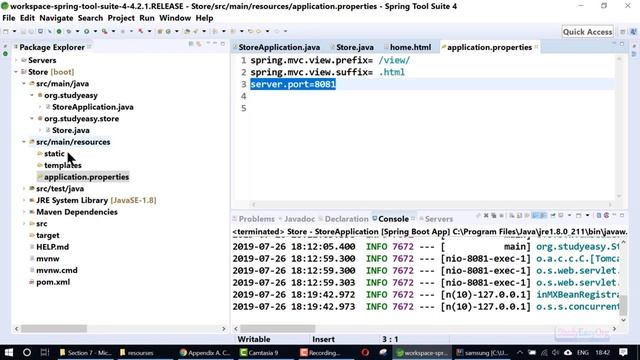Open the Package Explorer view menu

(x=208, y=43)
